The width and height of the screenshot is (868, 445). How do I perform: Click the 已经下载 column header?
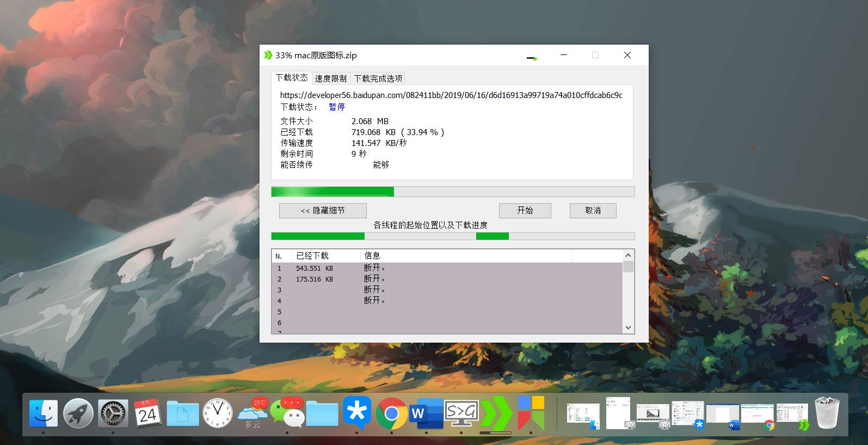coord(327,255)
